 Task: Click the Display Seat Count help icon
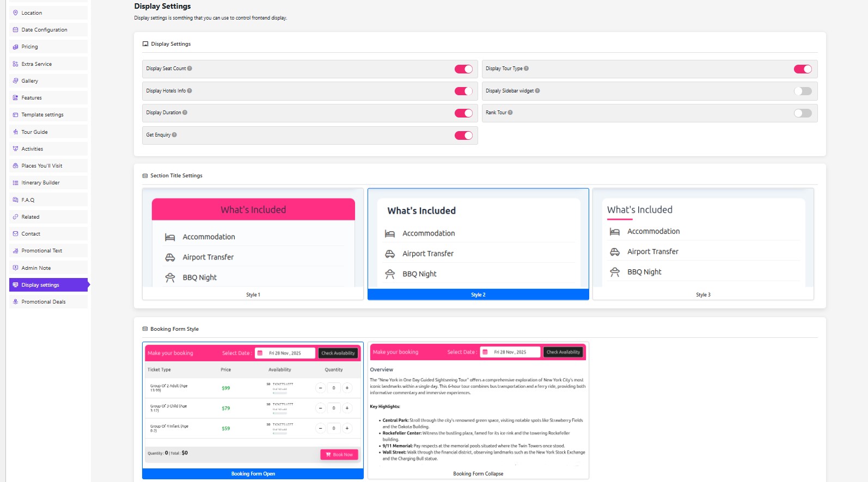pyautogui.click(x=190, y=69)
